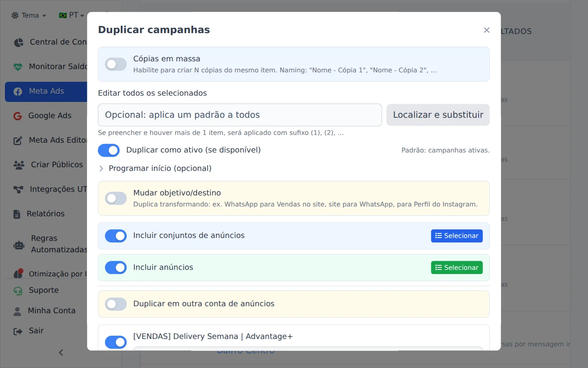Image resolution: width=588 pixels, height=368 pixels.
Task: Toggle off Incluir conjuntos de anúncios
Action: [x=116, y=236]
